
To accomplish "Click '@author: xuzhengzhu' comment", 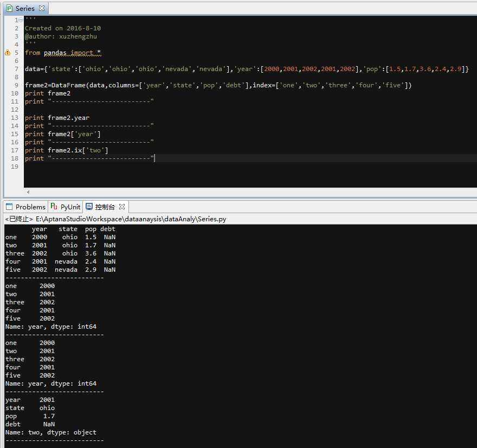I will 61,36.
